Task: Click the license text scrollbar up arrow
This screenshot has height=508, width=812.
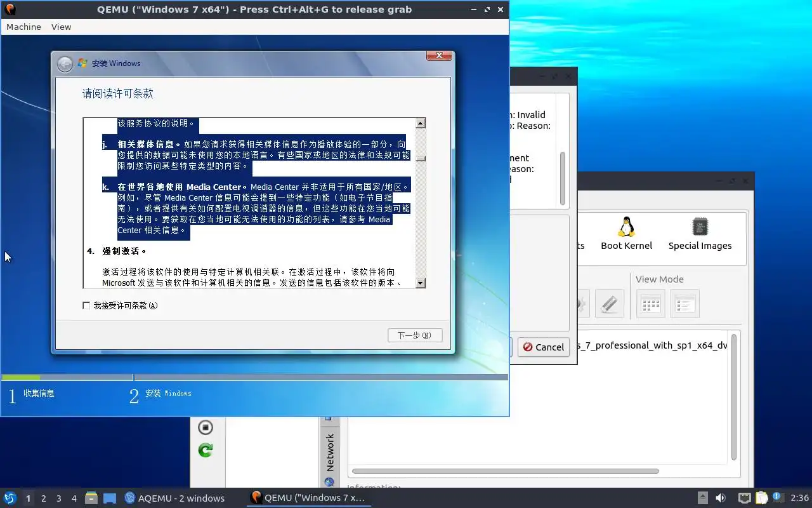Action: (421, 123)
